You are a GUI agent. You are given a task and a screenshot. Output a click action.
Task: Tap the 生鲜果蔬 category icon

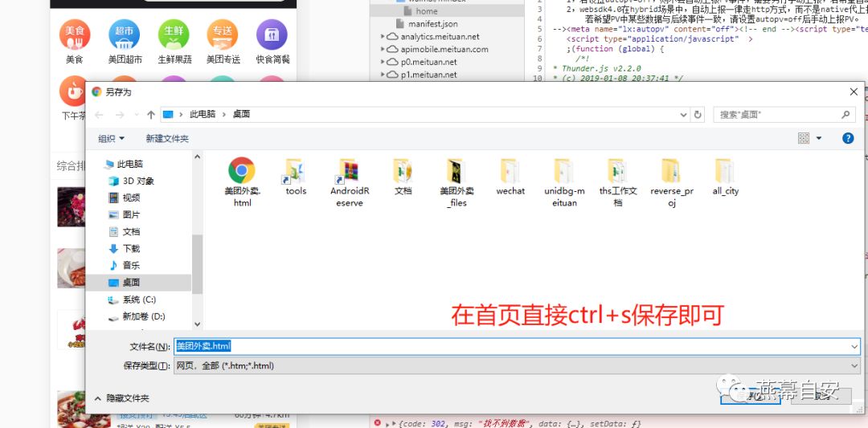tap(174, 35)
